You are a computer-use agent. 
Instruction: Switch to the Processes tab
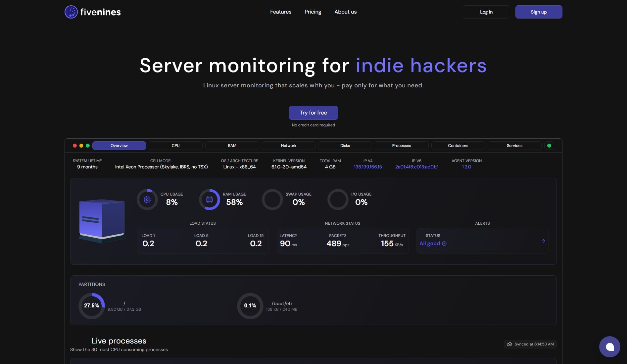point(401,145)
